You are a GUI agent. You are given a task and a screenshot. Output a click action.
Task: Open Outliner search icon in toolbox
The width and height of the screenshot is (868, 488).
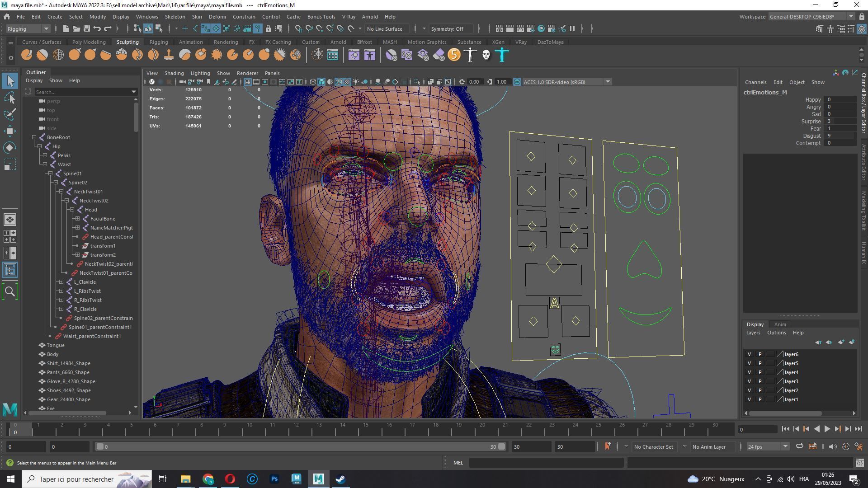(x=10, y=292)
